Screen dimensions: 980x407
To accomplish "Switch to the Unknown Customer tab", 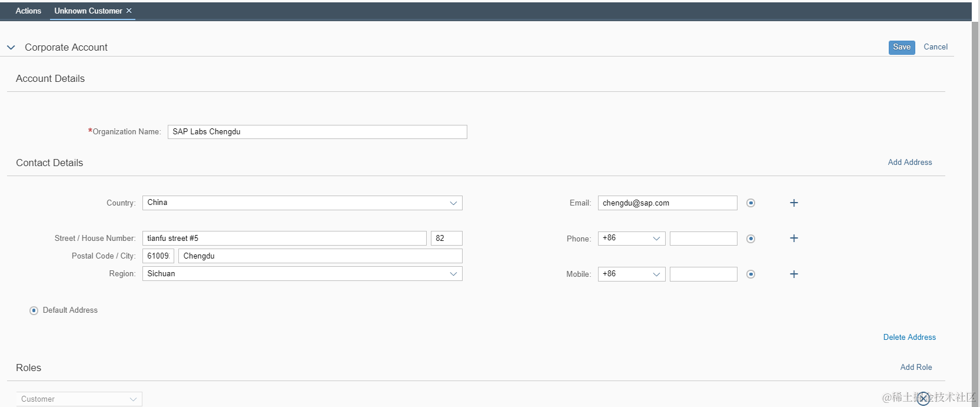I will tap(88, 11).
